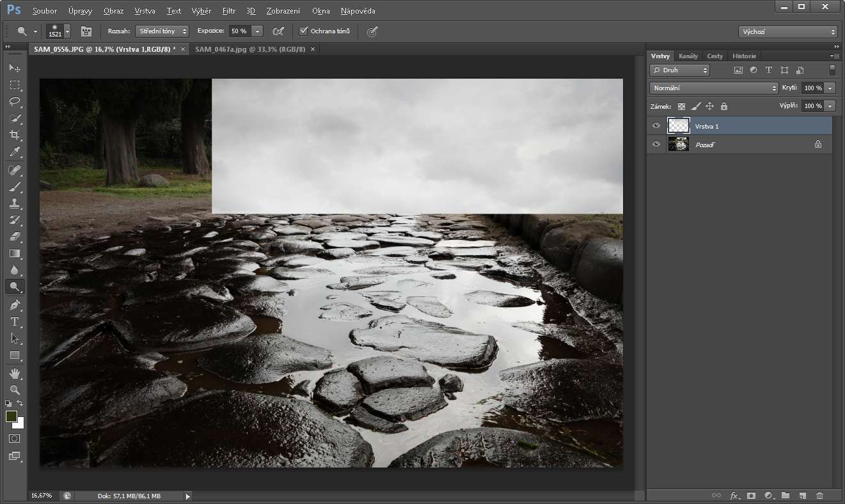Hide the Vrstva 1 layer
The height and width of the screenshot is (504, 845).
(656, 126)
